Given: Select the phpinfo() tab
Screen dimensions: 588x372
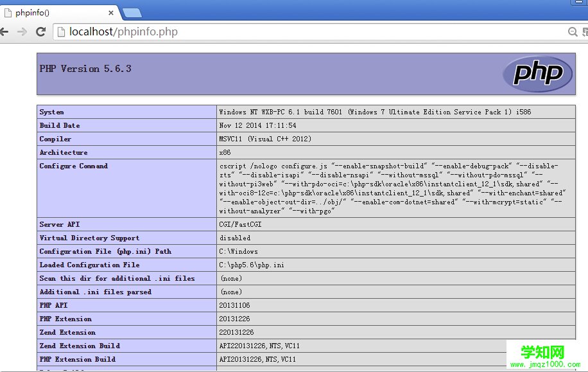Looking at the screenshot, I should pyautogui.click(x=60, y=13).
